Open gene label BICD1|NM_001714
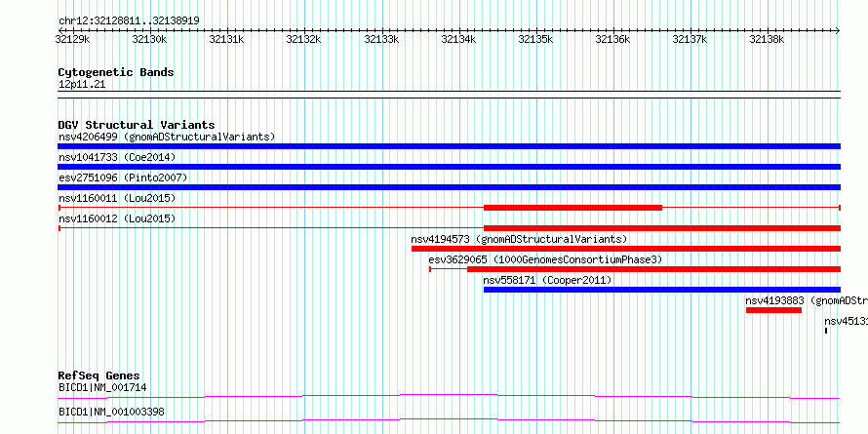Screen dimensions: 868x434 tap(102, 387)
